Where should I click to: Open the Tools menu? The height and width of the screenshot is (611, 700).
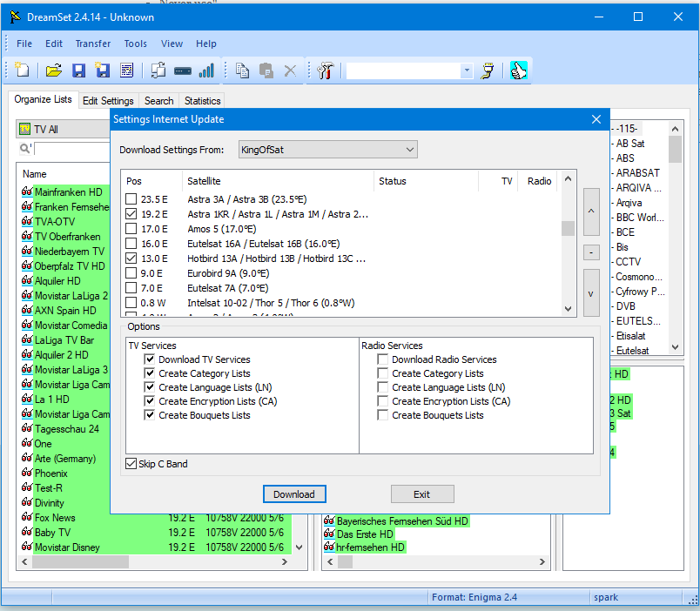point(135,44)
